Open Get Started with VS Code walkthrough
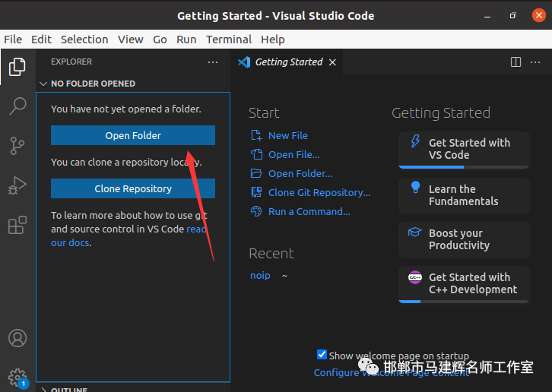 pos(464,149)
